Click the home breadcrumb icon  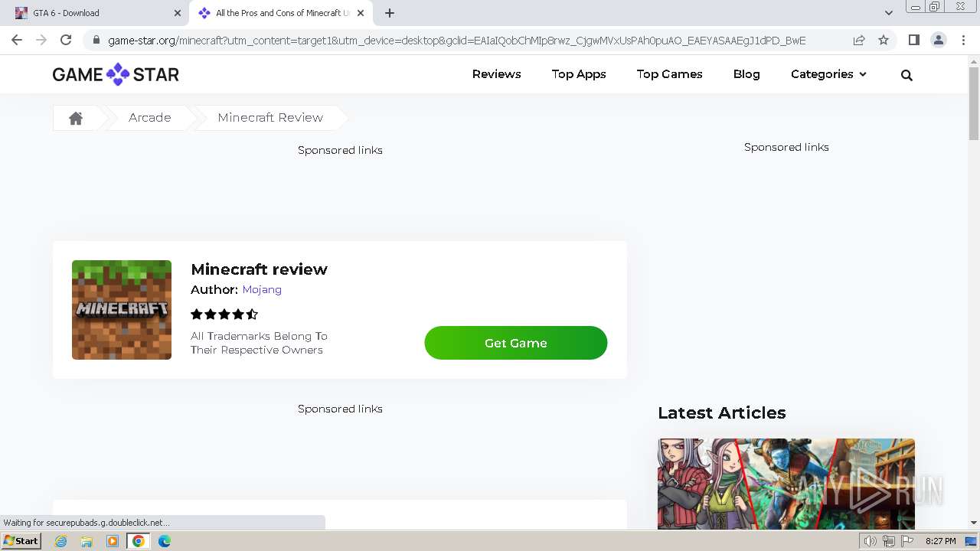(76, 118)
